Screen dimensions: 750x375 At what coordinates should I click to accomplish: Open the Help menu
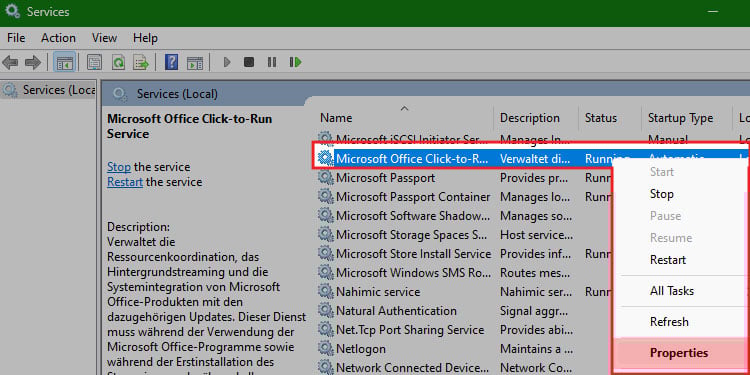tap(145, 38)
